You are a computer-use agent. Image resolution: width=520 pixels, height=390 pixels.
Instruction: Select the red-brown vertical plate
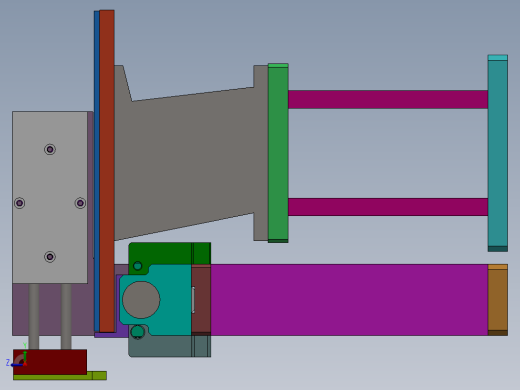pyautogui.click(x=107, y=171)
